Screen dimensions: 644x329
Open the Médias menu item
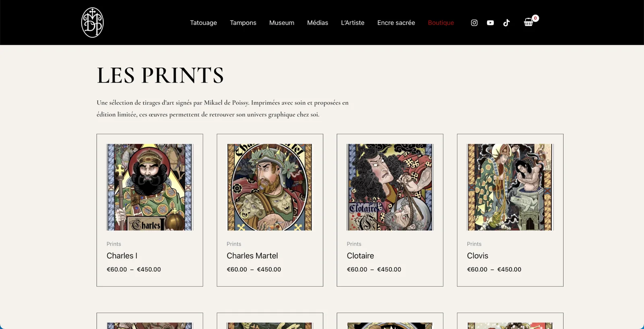click(318, 23)
